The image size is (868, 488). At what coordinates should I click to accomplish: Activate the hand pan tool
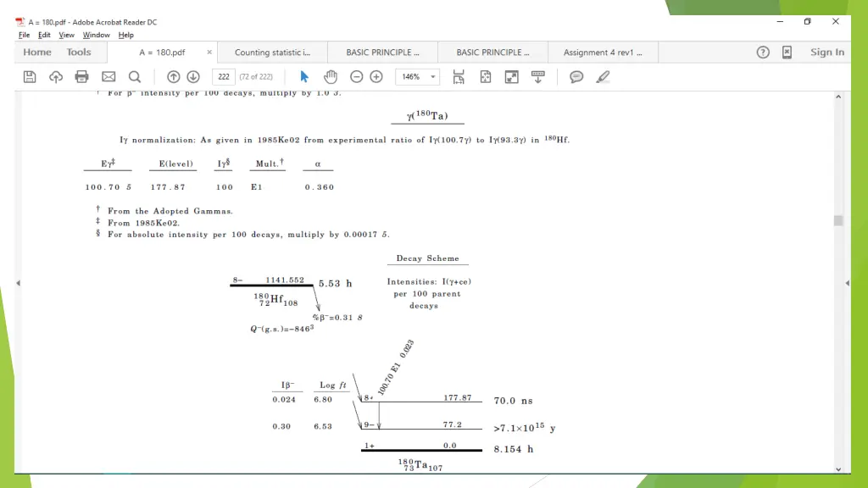tap(331, 77)
